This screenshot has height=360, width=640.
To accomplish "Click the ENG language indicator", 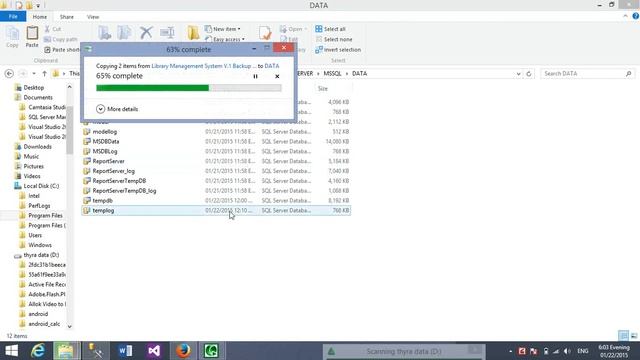I will coord(582,351).
